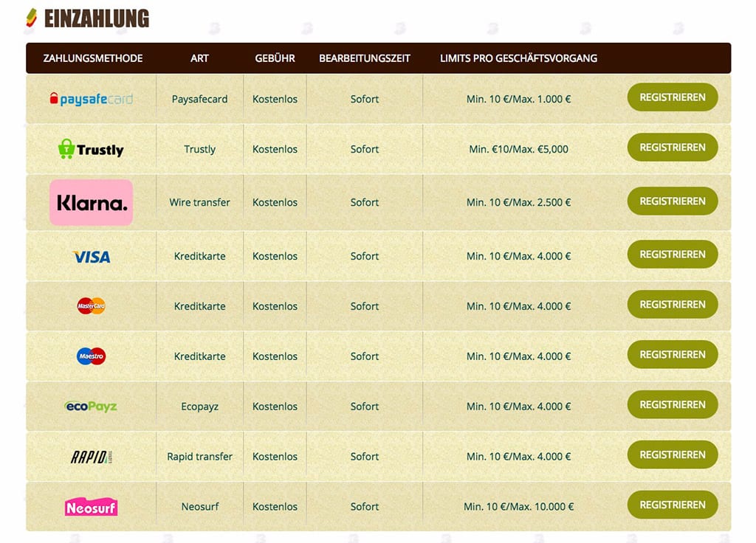
Task: Click the Limits pro Geschäftsvorgang header
Action: coord(518,58)
